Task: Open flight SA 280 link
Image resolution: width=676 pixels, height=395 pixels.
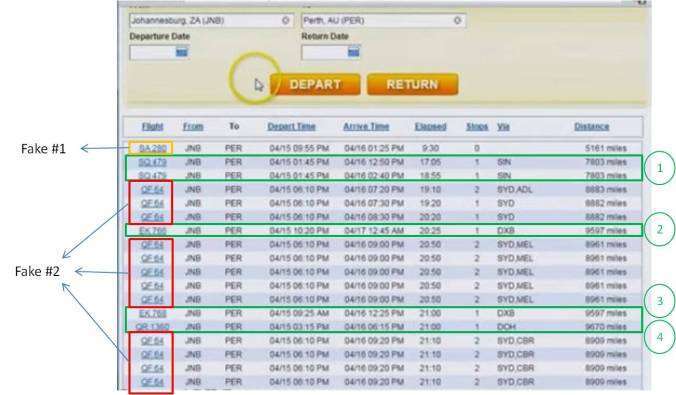Action: [153, 148]
